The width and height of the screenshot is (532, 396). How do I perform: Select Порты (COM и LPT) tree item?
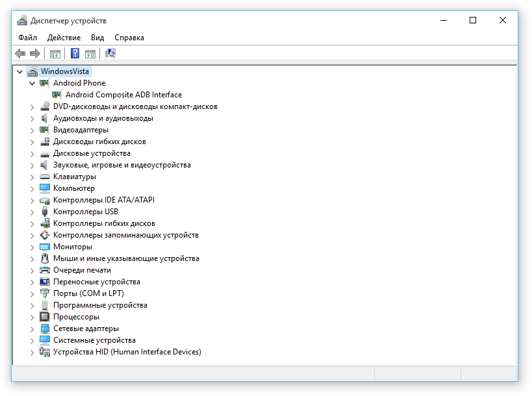(x=88, y=293)
